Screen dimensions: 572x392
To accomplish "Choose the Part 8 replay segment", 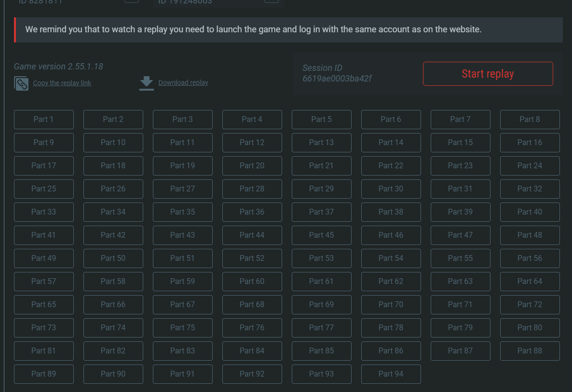I will click(530, 120).
